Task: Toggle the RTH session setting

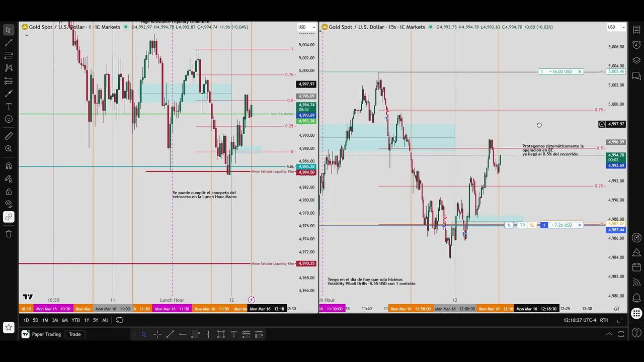Action: (604, 320)
